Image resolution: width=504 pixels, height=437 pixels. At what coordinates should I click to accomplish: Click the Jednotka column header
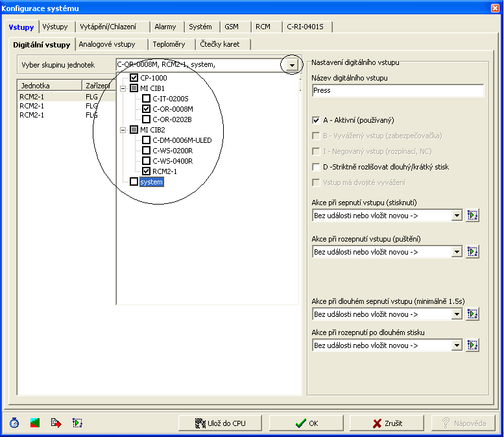tap(49, 86)
